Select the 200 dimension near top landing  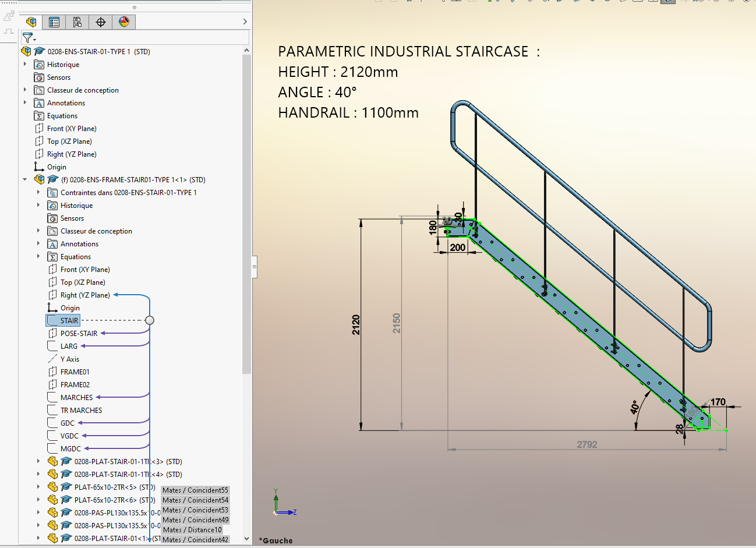[458, 248]
